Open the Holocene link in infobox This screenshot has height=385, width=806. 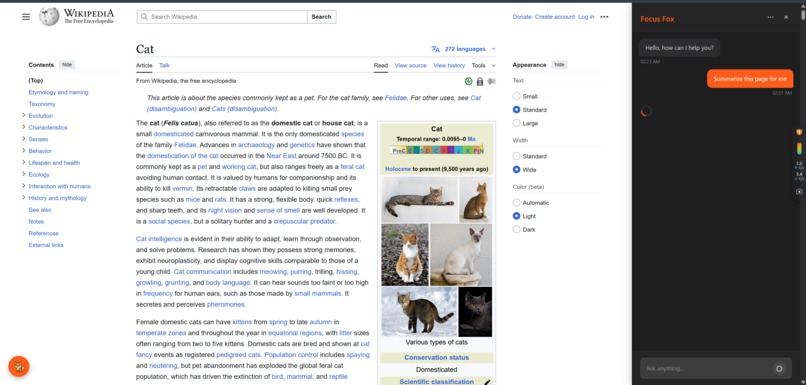[398, 169]
